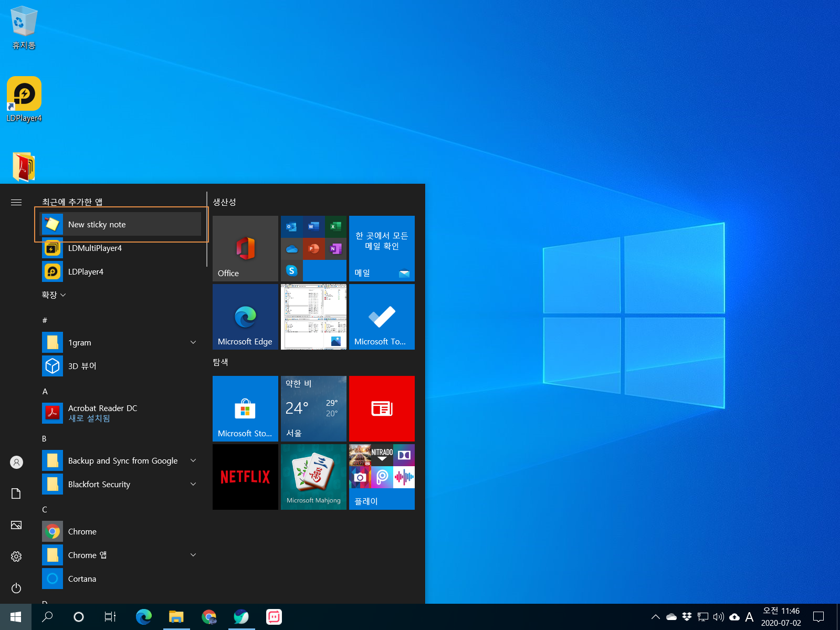Viewport: 840px width, 630px height.
Task: Open the 플레이 games folder tile
Action: click(382, 477)
